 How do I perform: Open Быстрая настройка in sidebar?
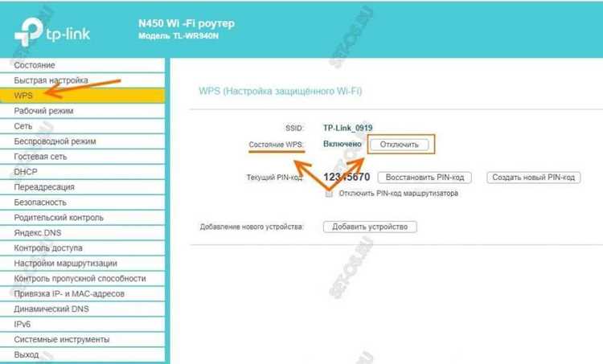[82, 80]
